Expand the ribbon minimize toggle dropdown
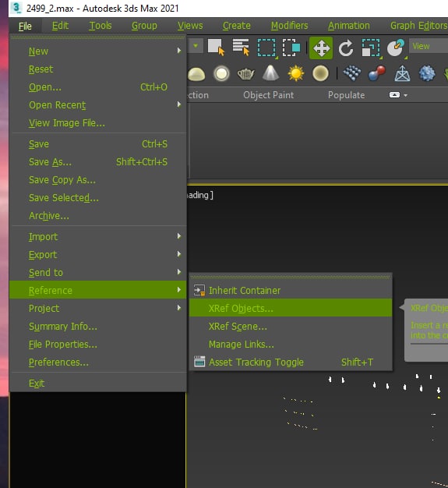Image resolution: width=448 pixels, height=488 pixels. coord(406,95)
